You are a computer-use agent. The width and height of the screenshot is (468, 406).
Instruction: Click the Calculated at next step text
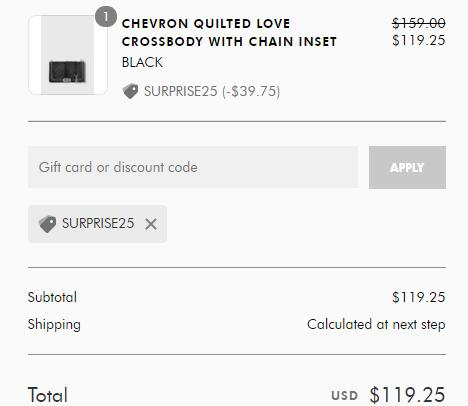point(376,324)
